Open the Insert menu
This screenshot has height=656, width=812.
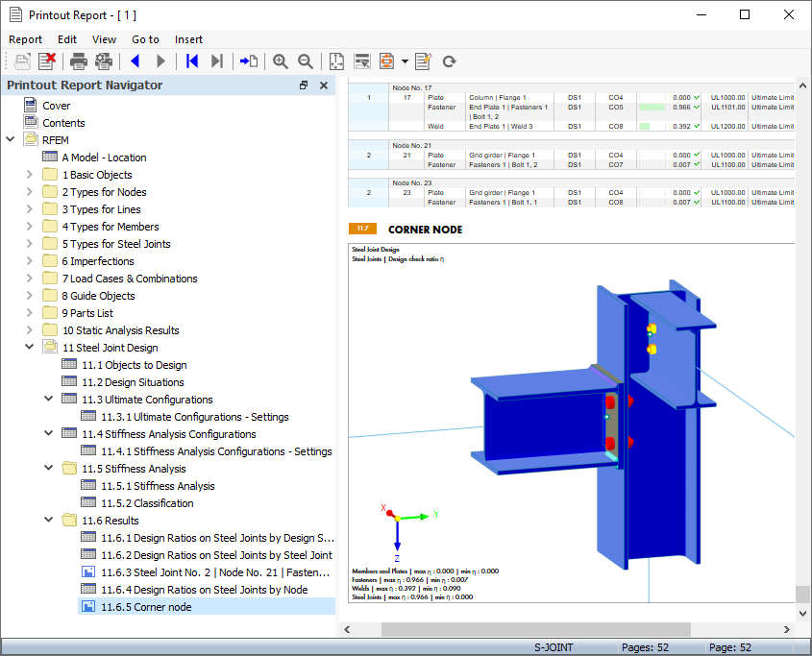(188, 39)
